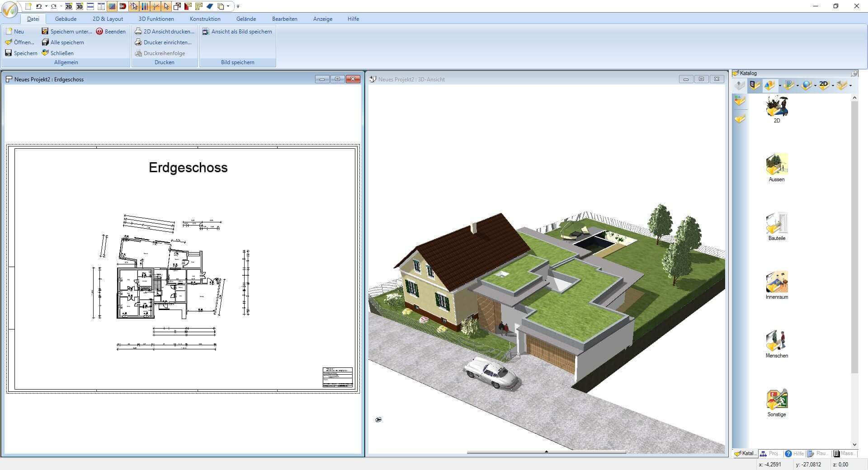Viewport: 868px width, 470px height.
Task: Open the Gelände ribbon tab
Action: coord(245,19)
